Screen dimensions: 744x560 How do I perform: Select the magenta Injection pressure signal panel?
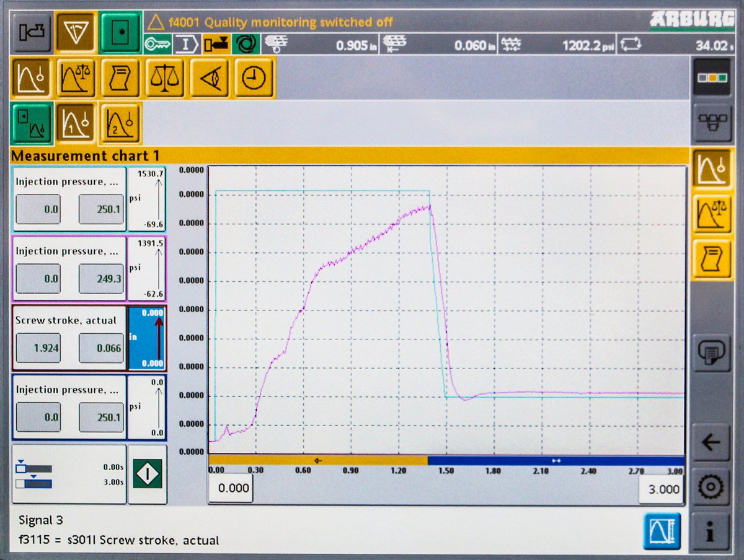[x=69, y=268]
